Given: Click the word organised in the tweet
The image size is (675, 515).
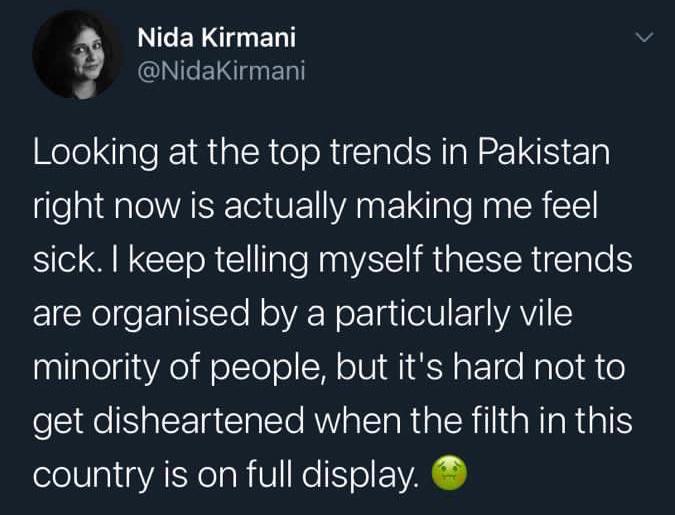Looking at the screenshot, I should [x=170, y=315].
